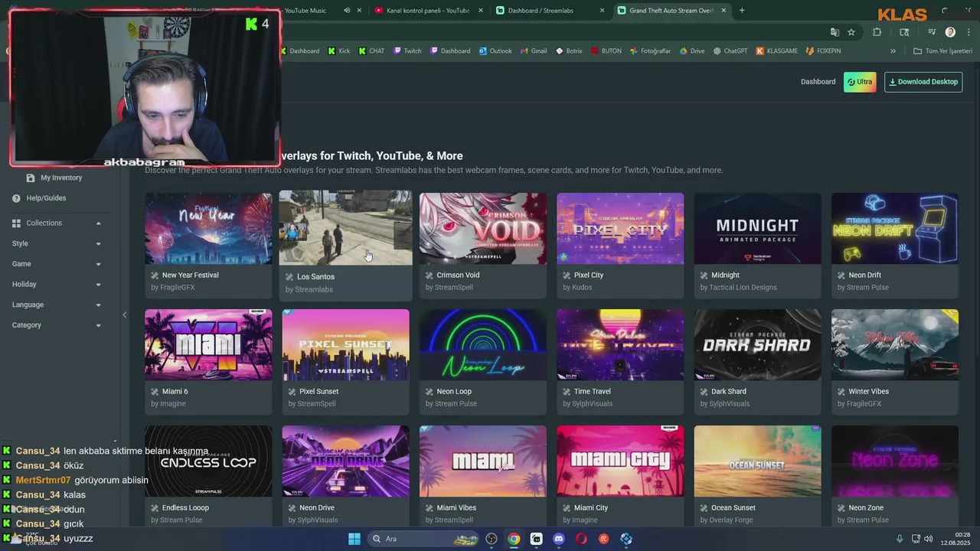Viewport: 980px width, 551px height.
Task: Open the Ocean Sunset overlay thumbnail
Action: [757, 461]
